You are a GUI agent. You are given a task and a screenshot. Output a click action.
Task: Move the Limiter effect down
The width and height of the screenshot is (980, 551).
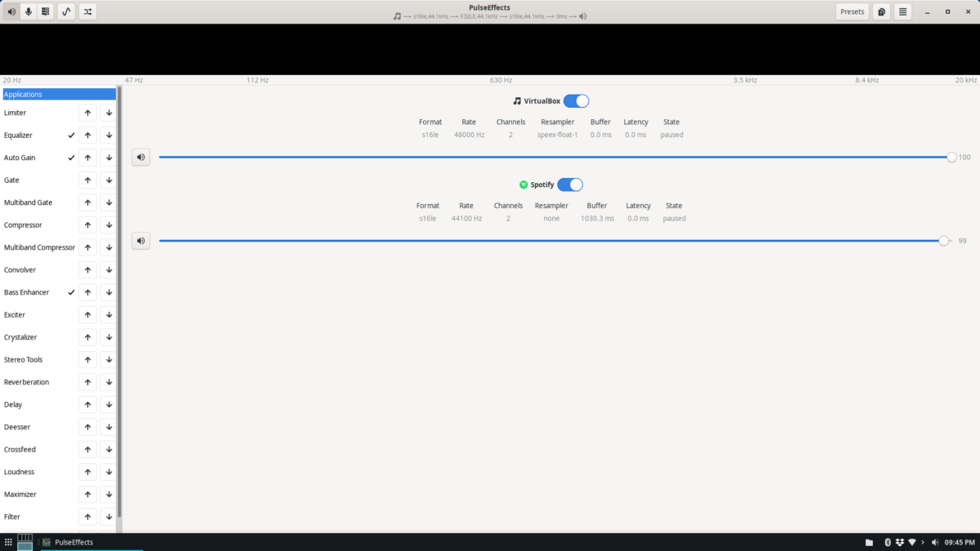pyautogui.click(x=108, y=112)
